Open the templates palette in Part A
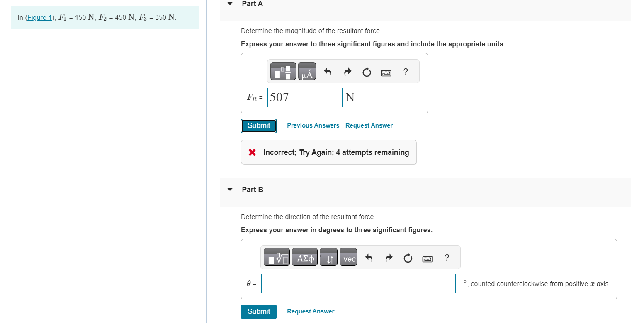Viewport: 644px width, 323px height. [283, 71]
